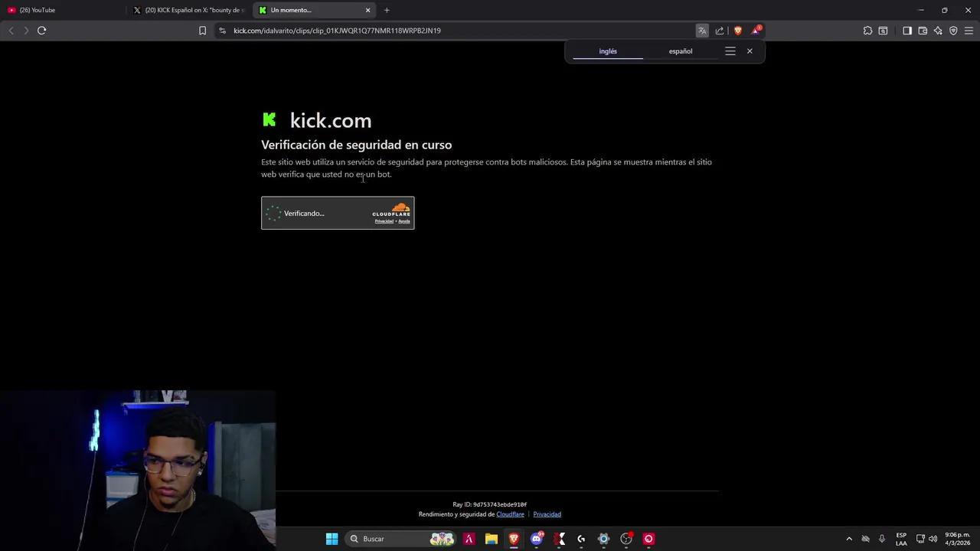Click the microphone tray icon
This screenshot has width=980, height=551.
click(x=882, y=539)
